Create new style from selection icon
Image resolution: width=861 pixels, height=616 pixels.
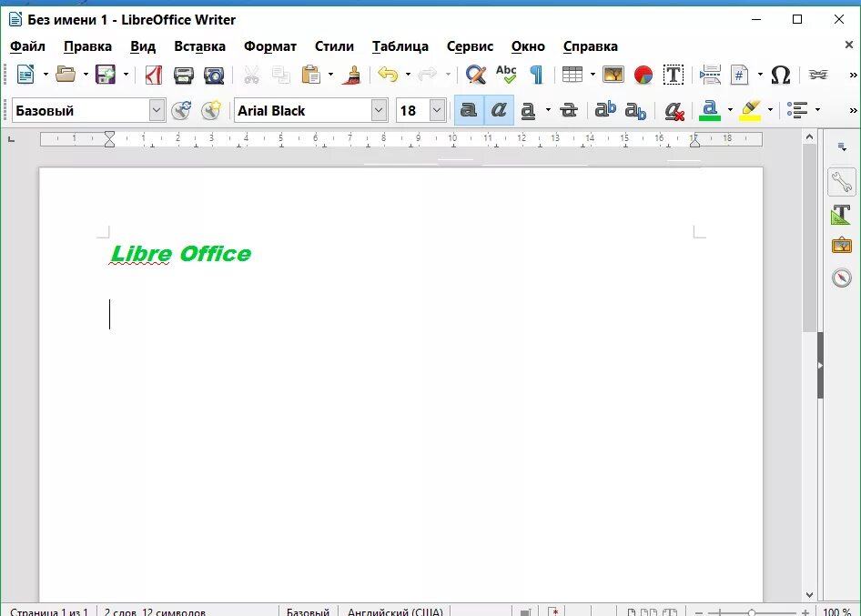coord(211,110)
